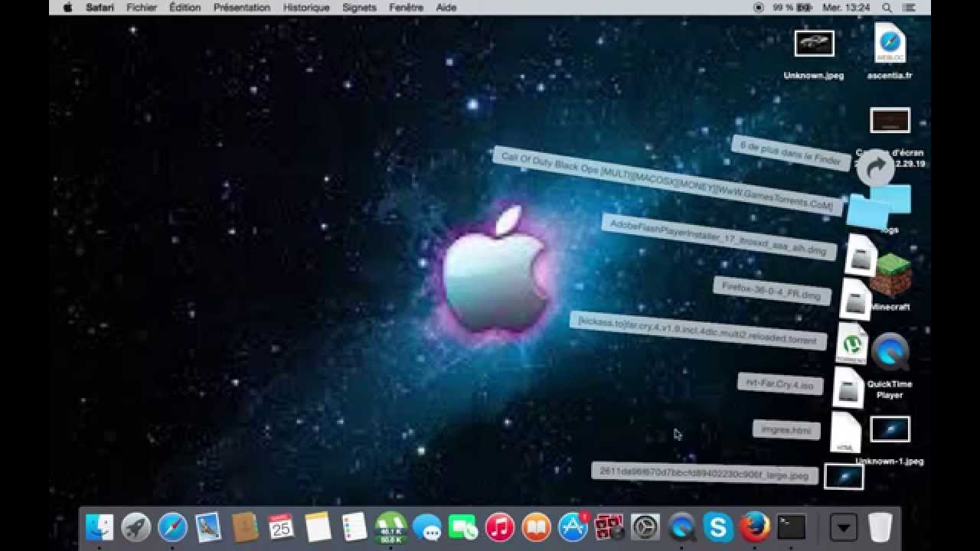Viewport: 980px width, 551px height.
Task: Open Photo Booth icon in Dock
Action: [x=609, y=527]
